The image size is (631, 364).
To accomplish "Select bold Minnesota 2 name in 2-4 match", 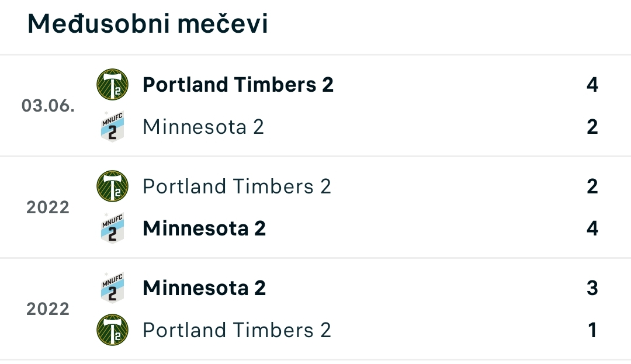I will pyautogui.click(x=204, y=228).
